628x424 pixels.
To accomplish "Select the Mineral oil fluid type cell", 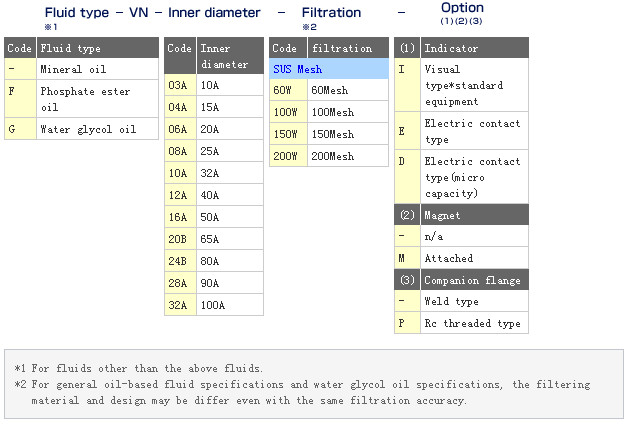I will coord(96,69).
